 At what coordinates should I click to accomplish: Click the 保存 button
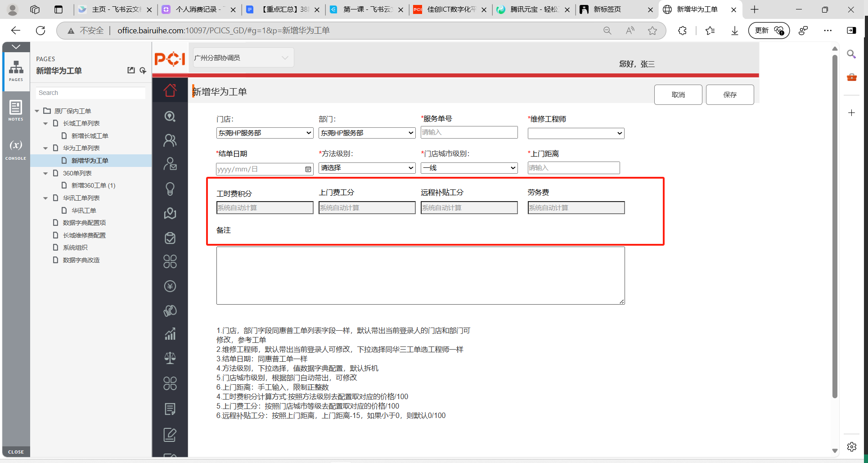tap(730, 94)
